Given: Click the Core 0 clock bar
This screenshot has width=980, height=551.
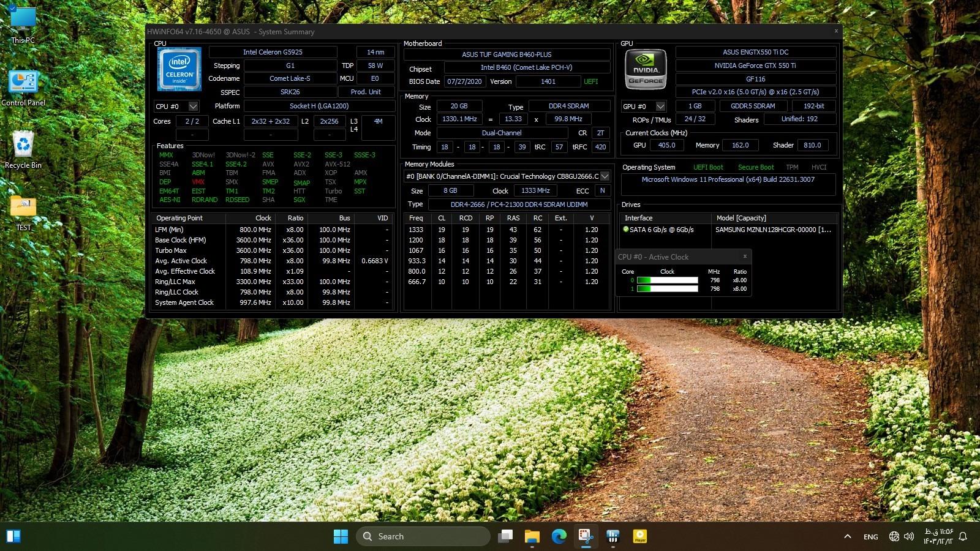Looking at the screenshot, I should click(x=667, y=280).
